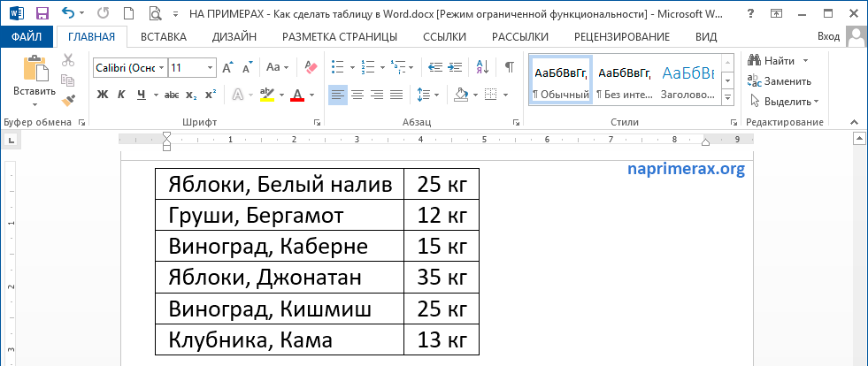Click the Redo/Repeat icon

click(103, 12)
